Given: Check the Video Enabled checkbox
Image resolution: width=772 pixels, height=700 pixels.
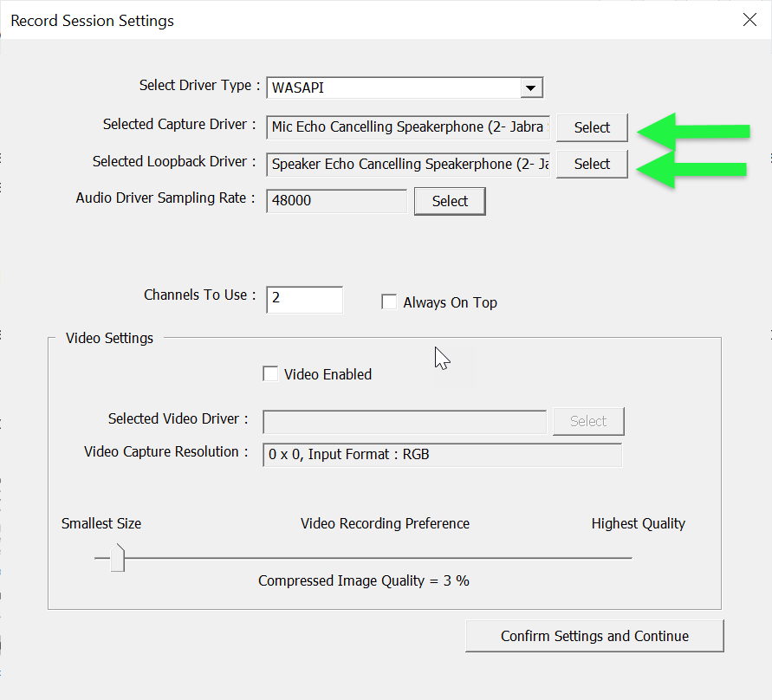Looking at the screenshot, I should pyautogui.click(x=270, y=373).
